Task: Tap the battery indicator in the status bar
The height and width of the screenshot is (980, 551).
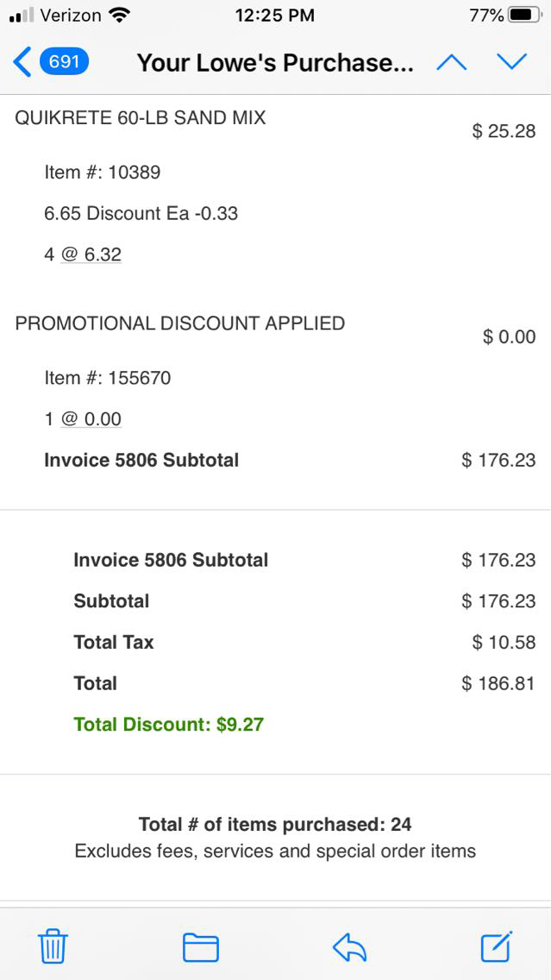Action: click(525, 16)
